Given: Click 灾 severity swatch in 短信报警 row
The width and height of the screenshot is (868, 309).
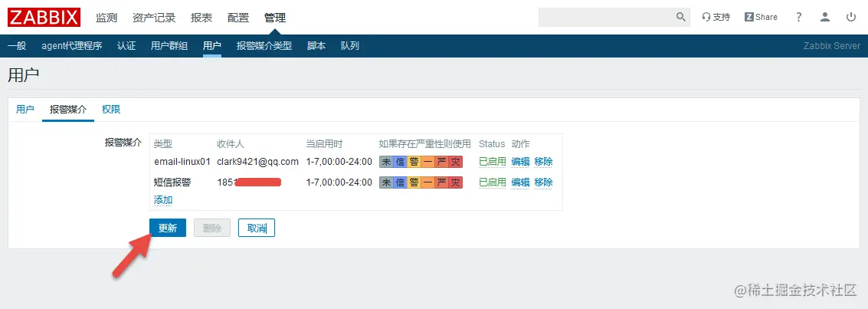Looking at the screenshot, I should pos(455,182).
